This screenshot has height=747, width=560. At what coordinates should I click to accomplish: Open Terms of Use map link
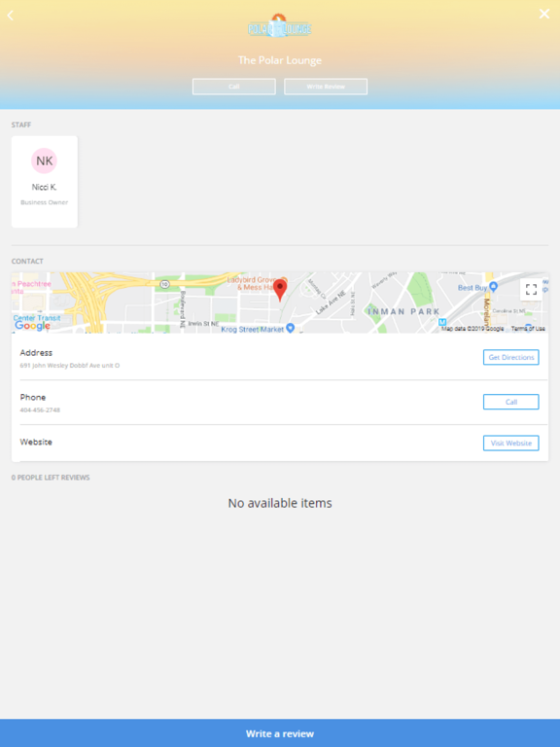point(528,329)
